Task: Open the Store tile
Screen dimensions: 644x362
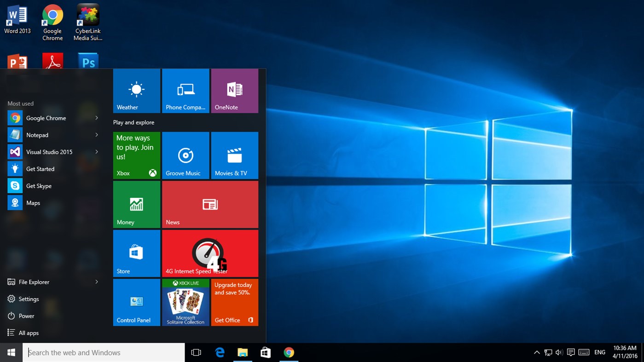Action: 137,253
